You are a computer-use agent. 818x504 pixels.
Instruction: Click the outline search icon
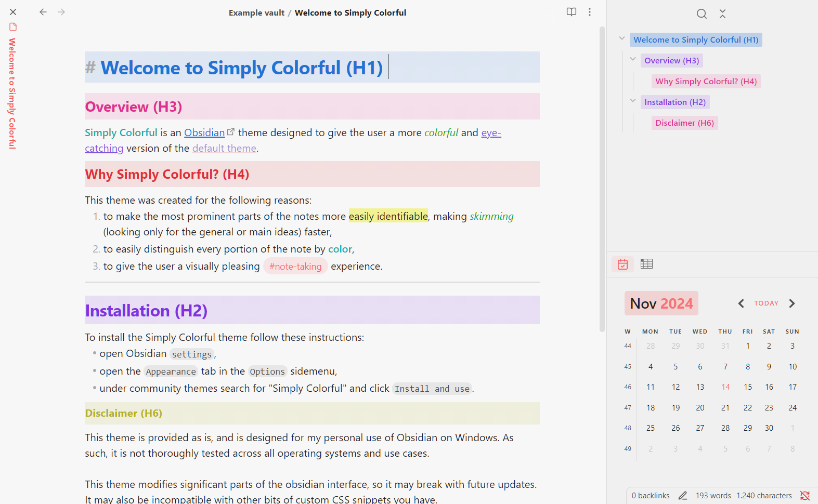[702, 14]
